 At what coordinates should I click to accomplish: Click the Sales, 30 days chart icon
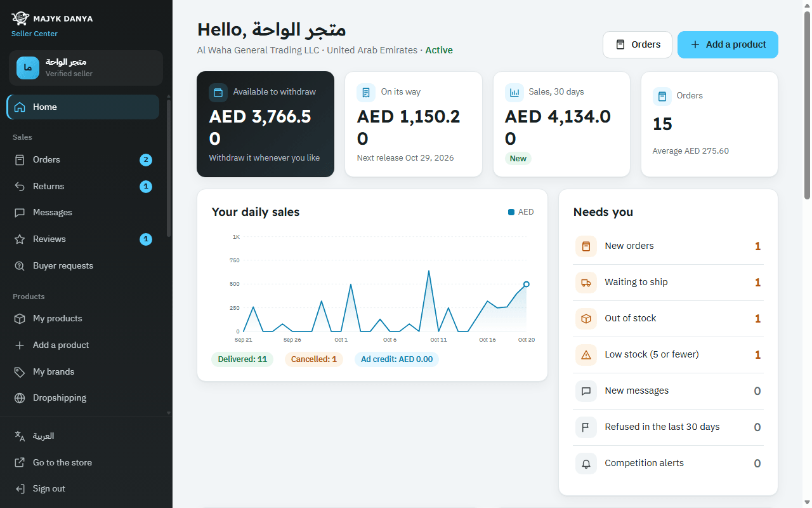(x=514, y=93)
